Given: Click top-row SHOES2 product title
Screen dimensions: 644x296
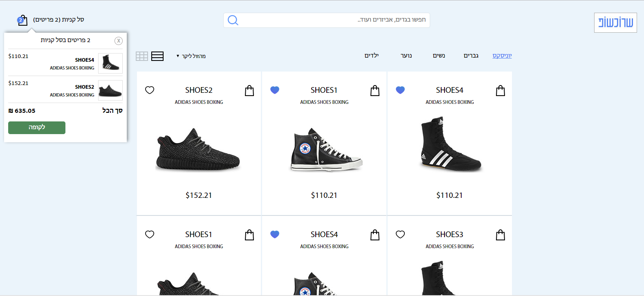Looking at the screenshot, I should tap(199, 90).
